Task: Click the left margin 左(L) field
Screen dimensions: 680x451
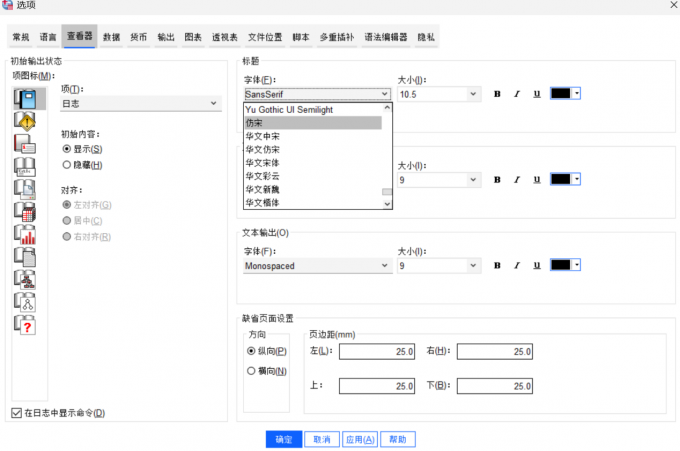Action: (x=377, y=352)
